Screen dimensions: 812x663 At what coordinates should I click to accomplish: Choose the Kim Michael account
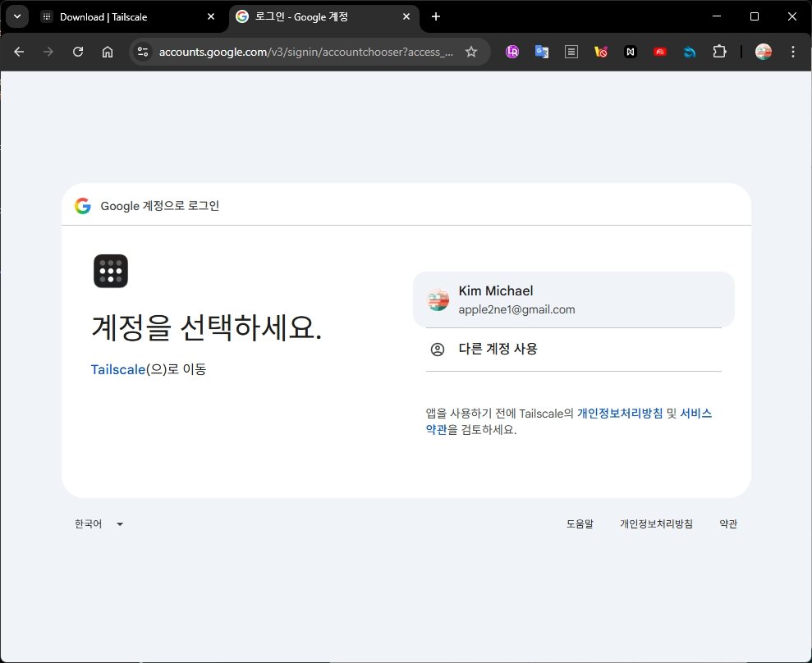click(573, 299)
